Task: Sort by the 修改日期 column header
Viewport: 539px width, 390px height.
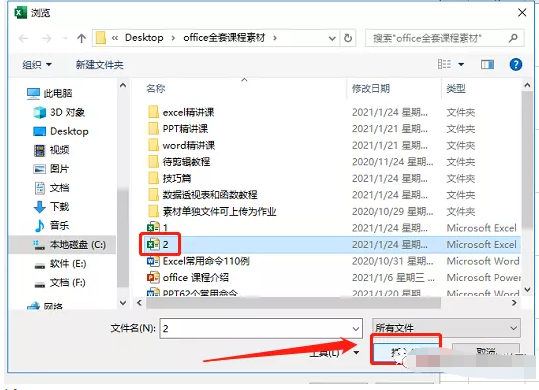Action: pos(371,89)
